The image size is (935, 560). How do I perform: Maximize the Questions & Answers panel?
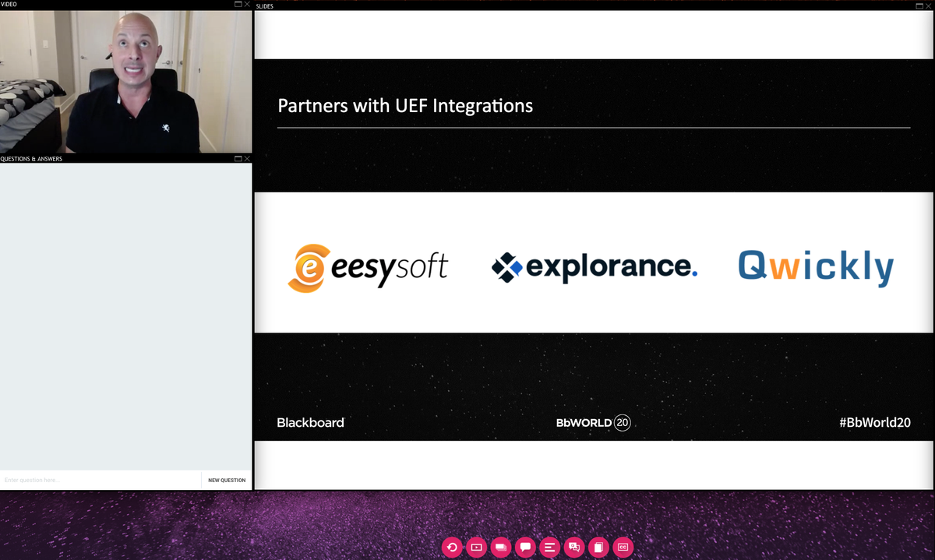click(238, 159)
